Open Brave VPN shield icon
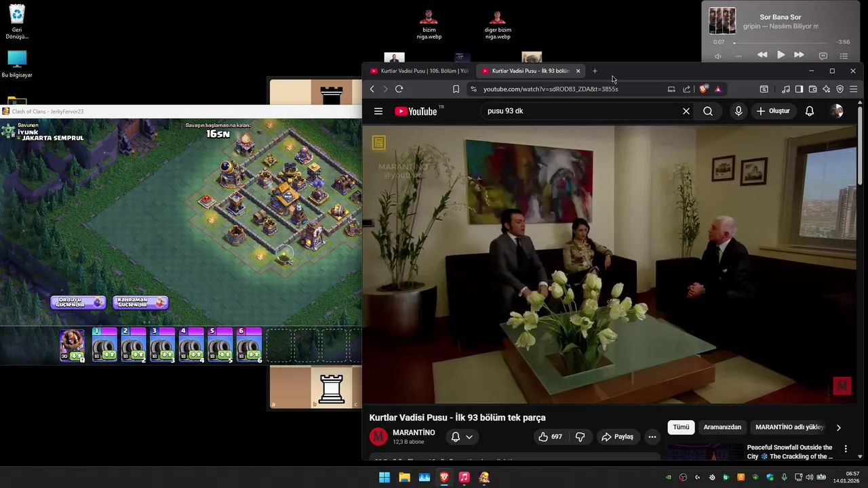Screen dimensions: 868x488 tap(840, 89)
